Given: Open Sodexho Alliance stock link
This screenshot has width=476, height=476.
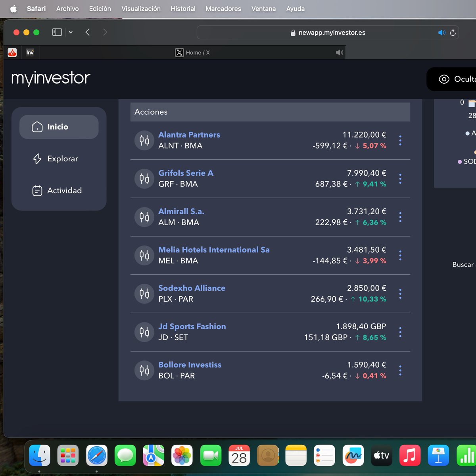Looking at the screenshot, I should (192, 288).
